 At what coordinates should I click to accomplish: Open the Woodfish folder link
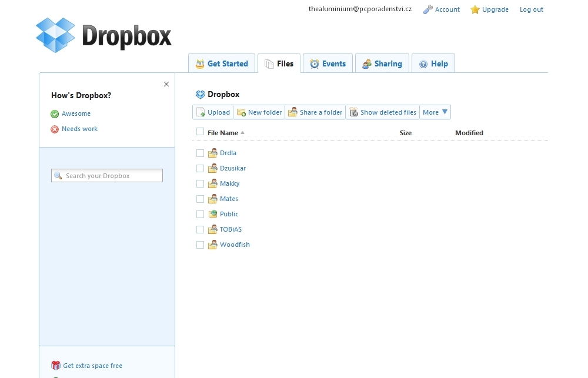235,245
